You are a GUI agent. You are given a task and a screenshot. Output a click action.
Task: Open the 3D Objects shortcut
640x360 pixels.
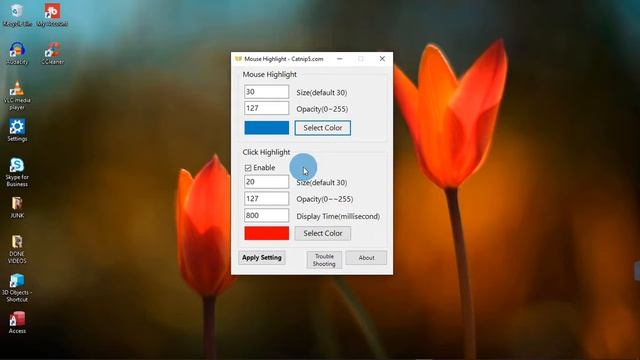pos(17,288)
